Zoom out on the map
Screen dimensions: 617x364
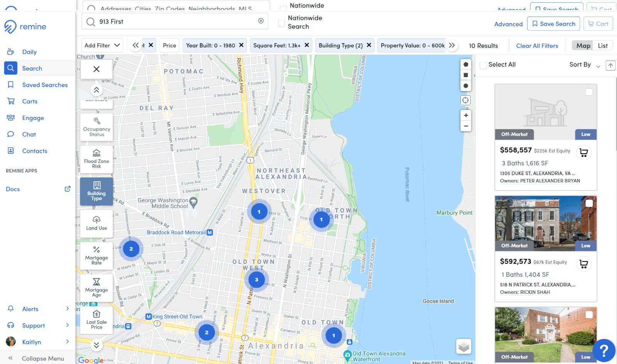[x=466, y=126]
